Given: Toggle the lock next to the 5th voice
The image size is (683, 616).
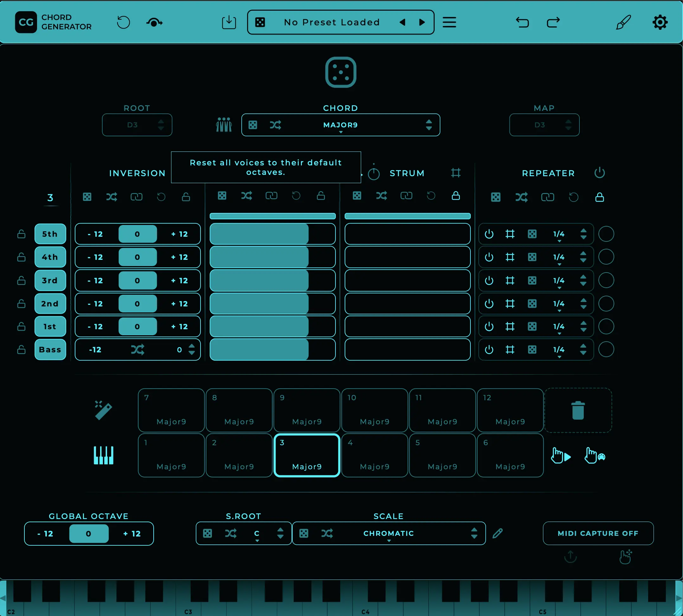Looking at the screenshot, I should 21,234.
